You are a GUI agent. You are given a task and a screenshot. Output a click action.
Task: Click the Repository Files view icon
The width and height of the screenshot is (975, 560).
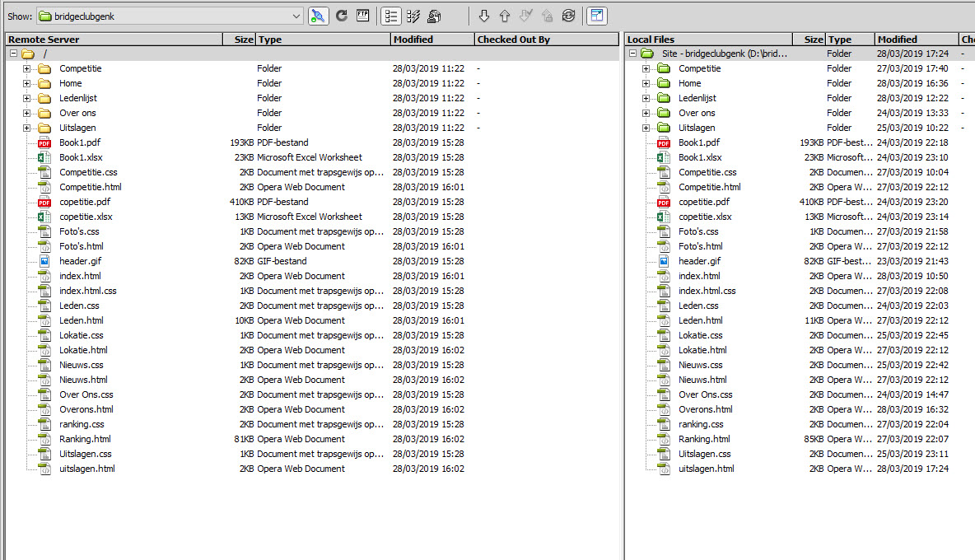coord(434,16)
